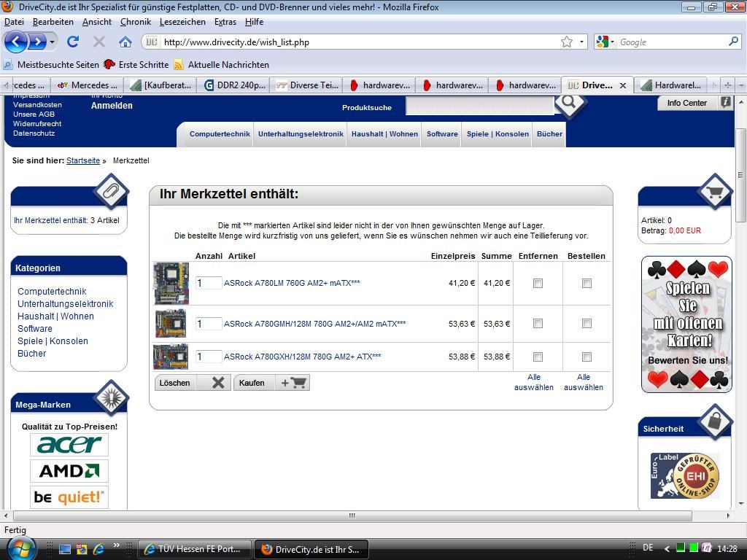Click the EHI Euro-Label seal
The image size is (747, 560).
point(685,475)
